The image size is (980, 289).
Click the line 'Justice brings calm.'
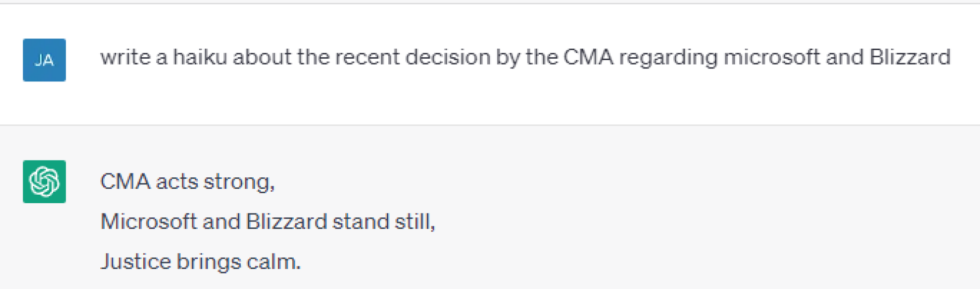(200, 262)
